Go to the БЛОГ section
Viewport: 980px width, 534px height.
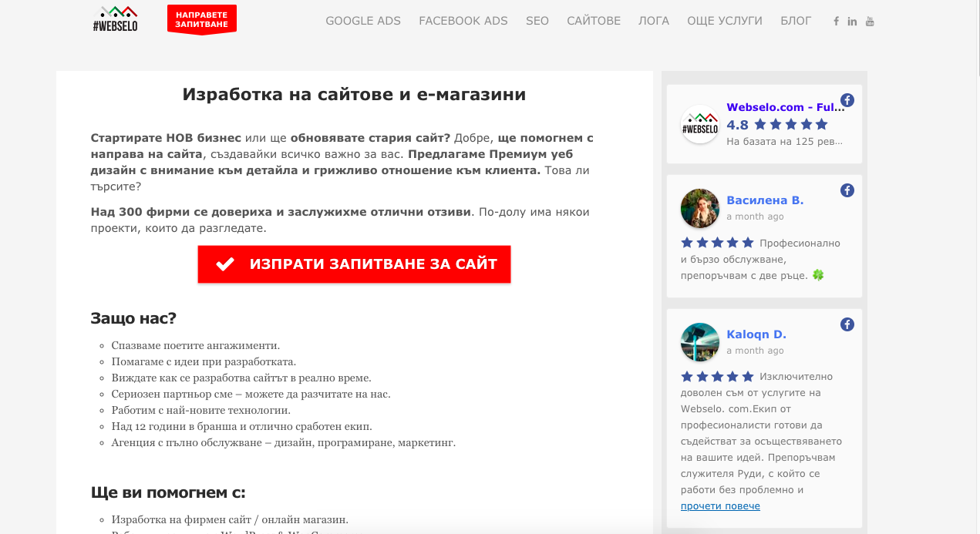click(796, 21)
